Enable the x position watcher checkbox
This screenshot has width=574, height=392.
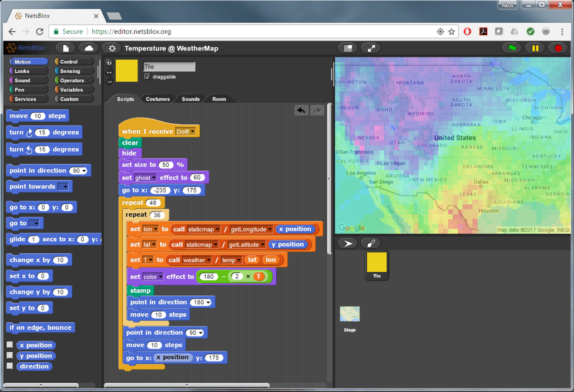coord(10,345)
